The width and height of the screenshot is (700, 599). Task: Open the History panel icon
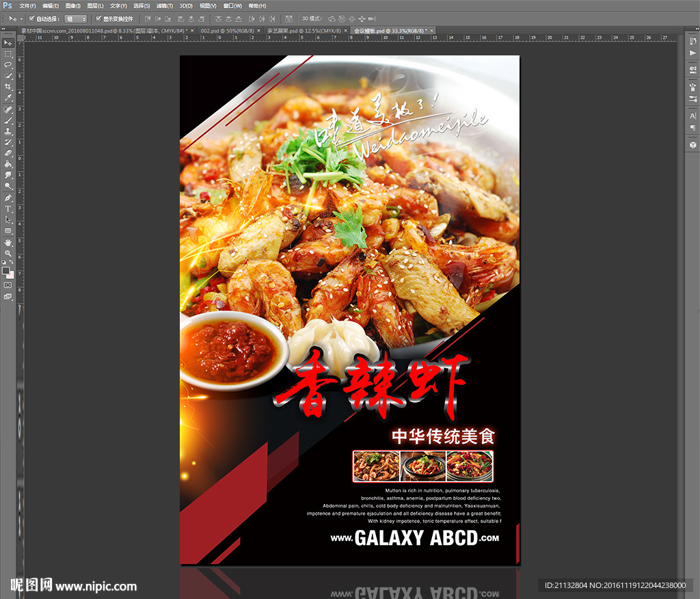(x=693, y=42)
